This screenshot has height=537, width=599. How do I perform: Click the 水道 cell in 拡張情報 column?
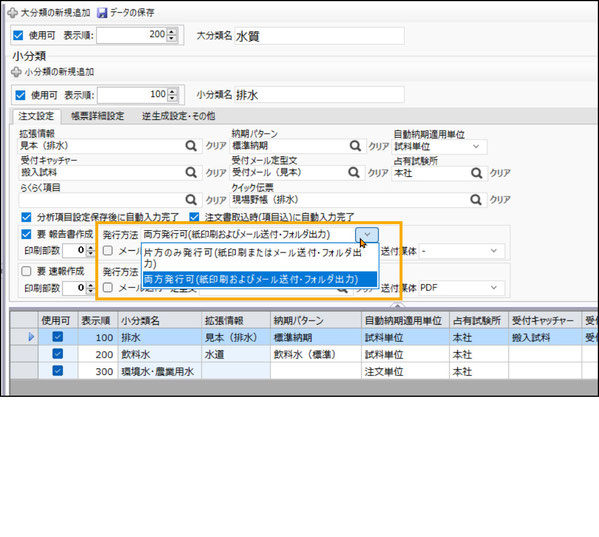(x=236, y=354)
